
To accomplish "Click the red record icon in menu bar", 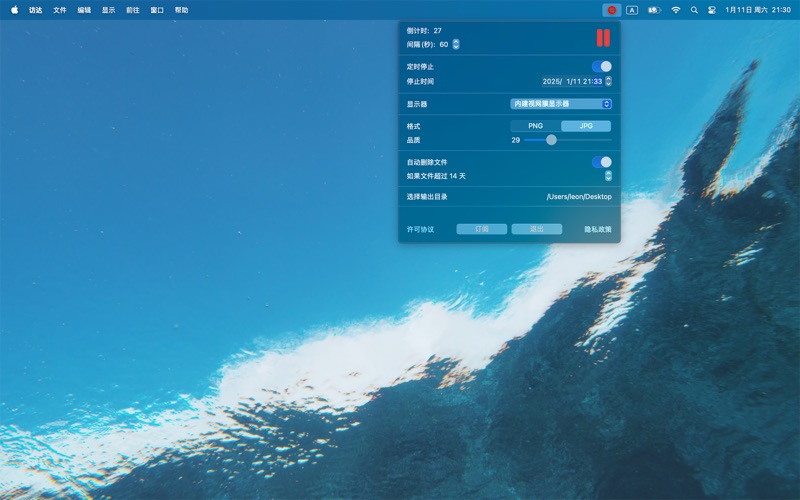I will (x=611, y=10).
